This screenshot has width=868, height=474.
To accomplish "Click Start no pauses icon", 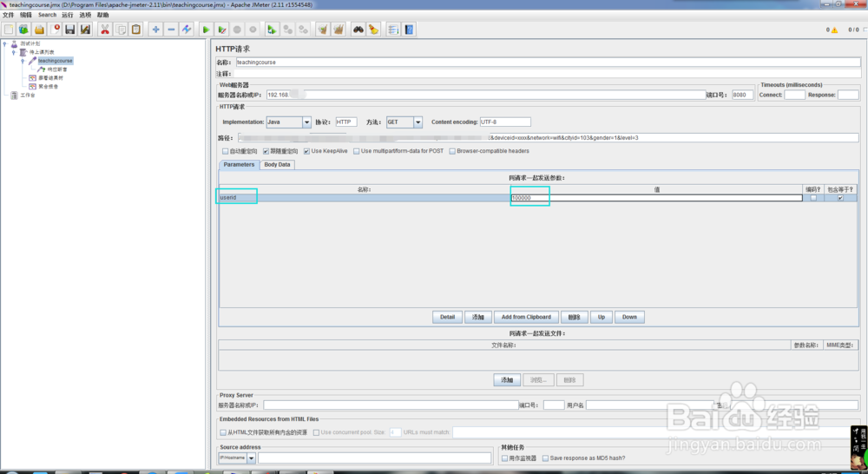I will [x=221, y=30].
